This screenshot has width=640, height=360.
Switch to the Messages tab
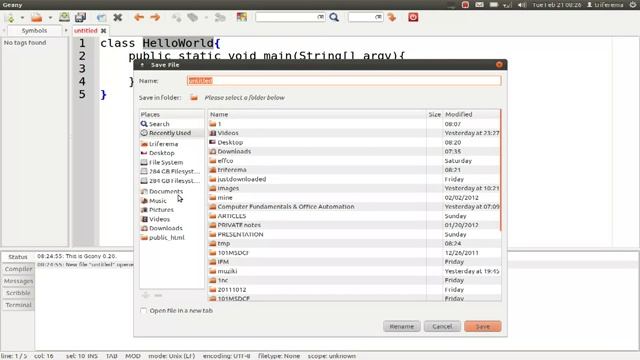(x=18, y=281)
